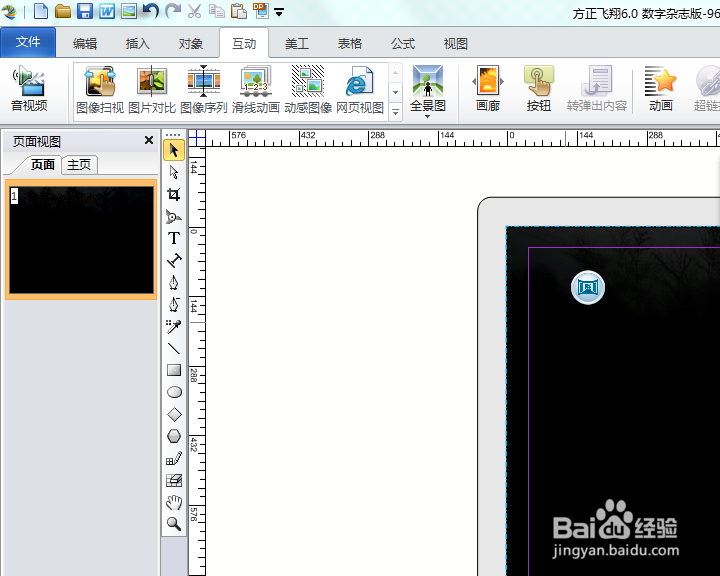
Task: Switch to the 美工 ribbon tab
Action: (297, 44)
